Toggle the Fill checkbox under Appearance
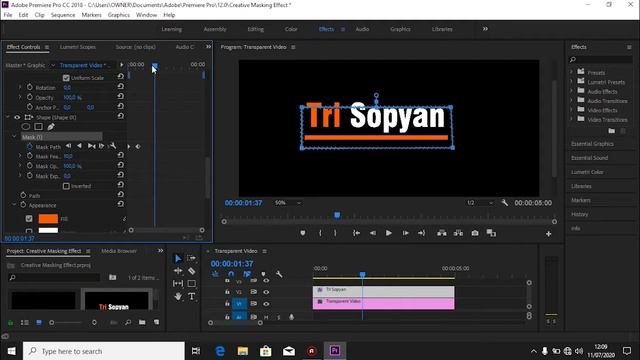640x360 pixels. (x=29, y=219)
